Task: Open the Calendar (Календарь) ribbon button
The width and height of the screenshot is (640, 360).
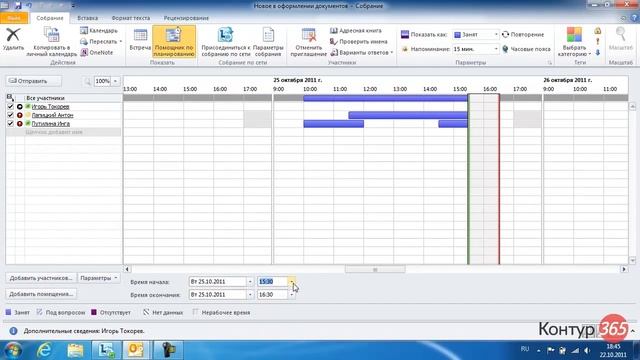Action: click(99, 31)
